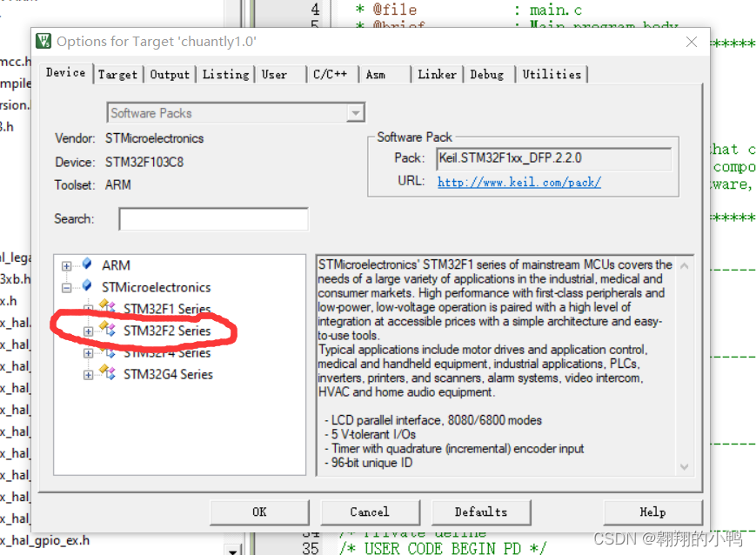Switch to the Target tab

click(118, 75)
